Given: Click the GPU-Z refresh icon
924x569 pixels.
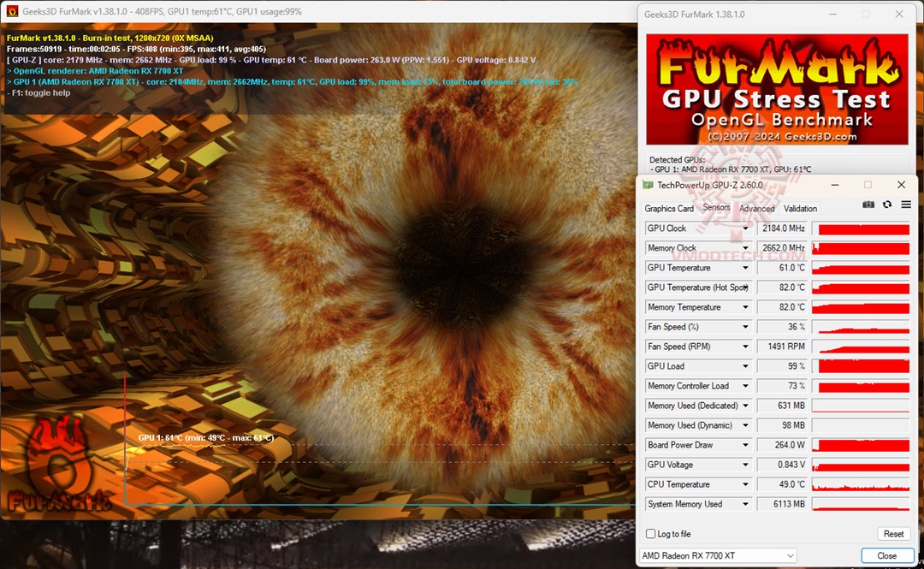Looking at the screenshot, I should point(887,204).
